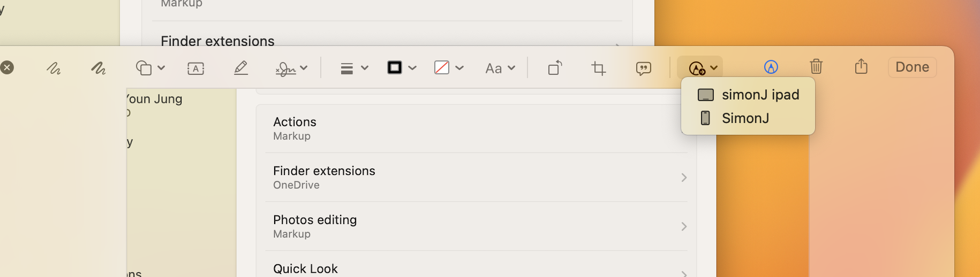The image size is (980, 277).
Task: Open the Signature tool
Action: pyautogui.click(x=285, y=68)
